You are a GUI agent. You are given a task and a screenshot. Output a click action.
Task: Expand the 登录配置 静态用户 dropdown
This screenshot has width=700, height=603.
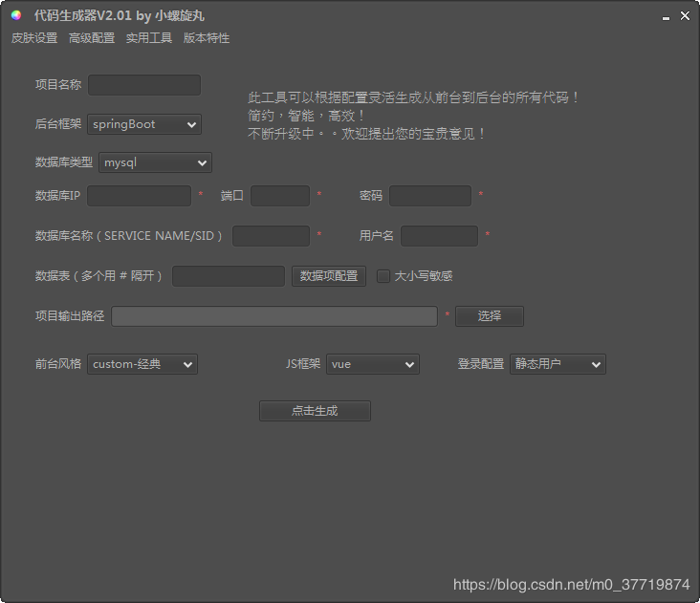(x=558, y=364)
